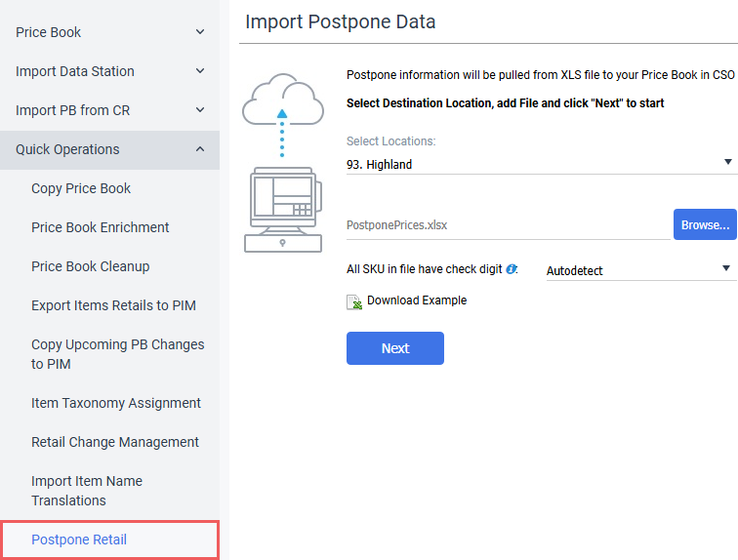Click the Next button
Viewport: 738px width, 560px height.
(394, 348)
